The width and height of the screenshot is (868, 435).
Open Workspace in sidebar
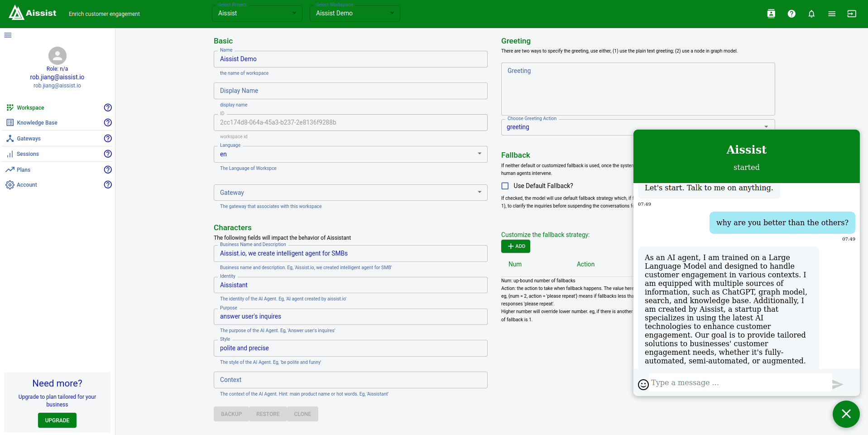(x=30, y=108)
